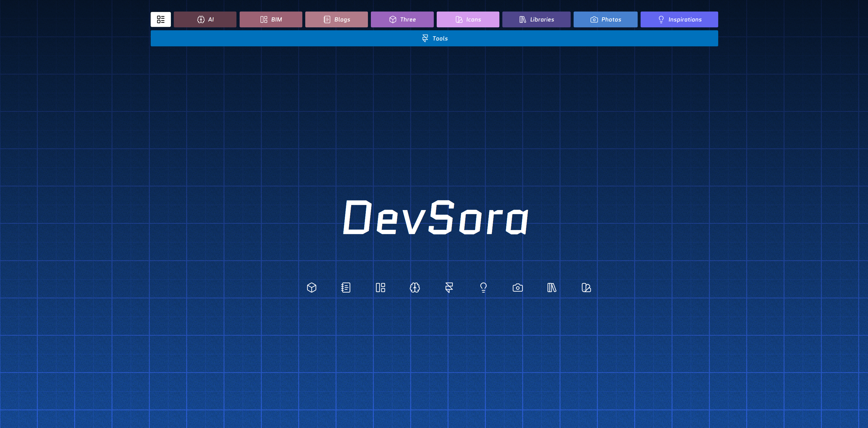
Task: Toggle the Inspirations category filter
Action: 679,19
